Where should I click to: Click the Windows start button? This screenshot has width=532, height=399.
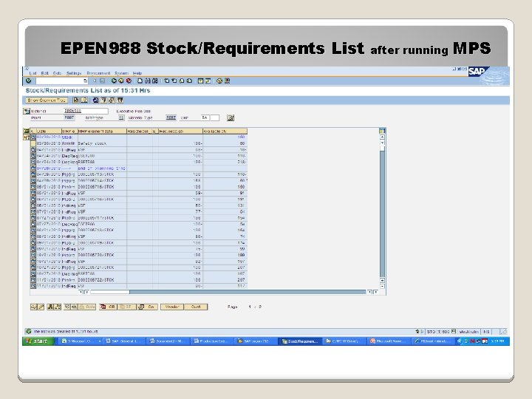click(38, 341)
